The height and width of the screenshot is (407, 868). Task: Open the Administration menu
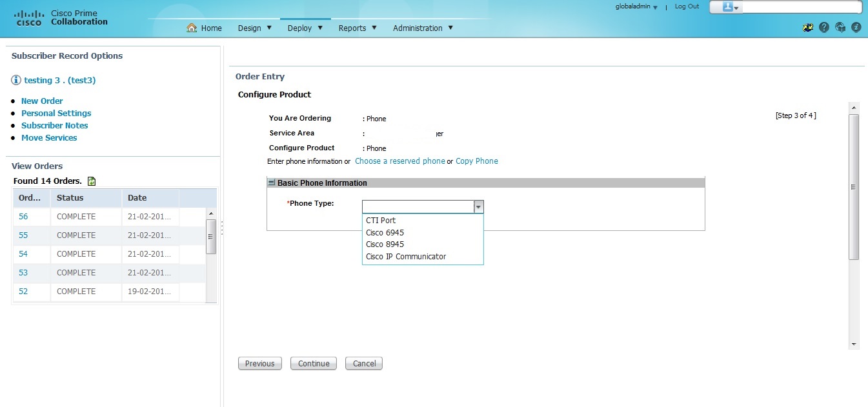[x=423, y=28]
